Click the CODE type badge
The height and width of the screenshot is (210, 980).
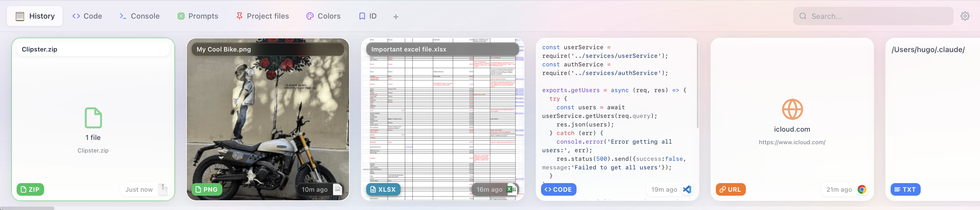[558, 189]
